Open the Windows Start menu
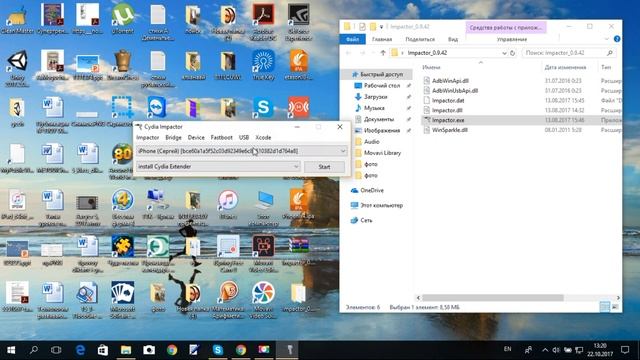Viewport: 640px width, 360px height. tap(11, 350)
